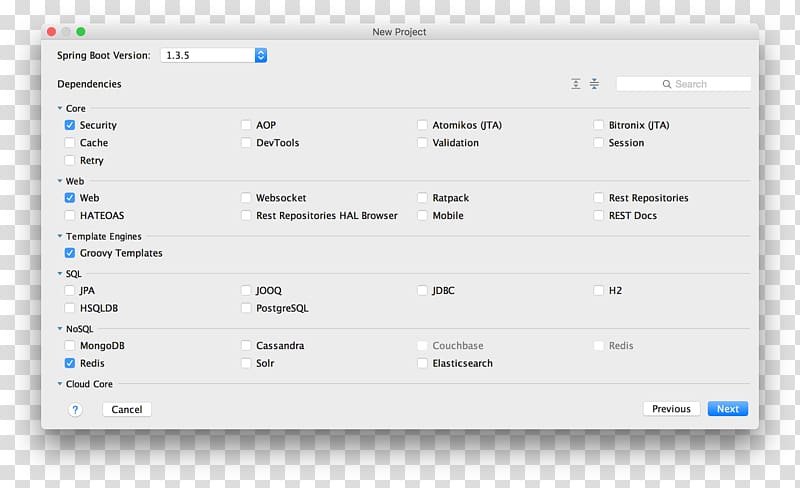Enable the JOOQ dependency

246,290
